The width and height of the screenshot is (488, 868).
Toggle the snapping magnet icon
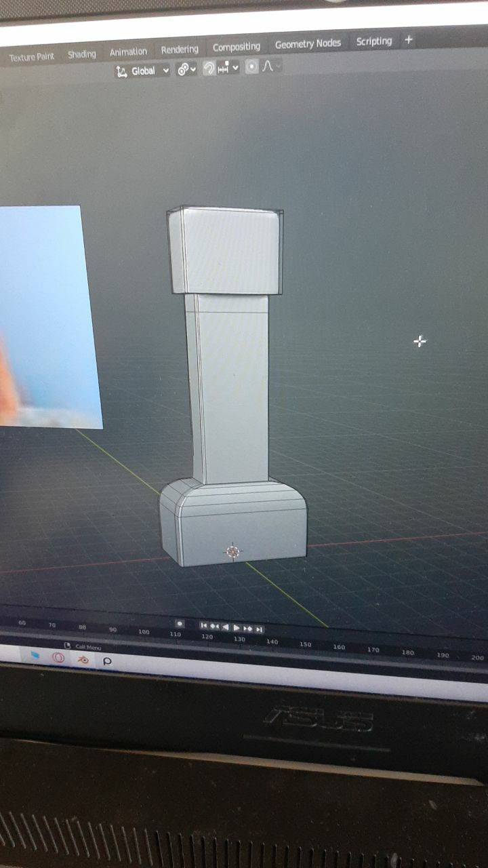[x=209, y=68]
